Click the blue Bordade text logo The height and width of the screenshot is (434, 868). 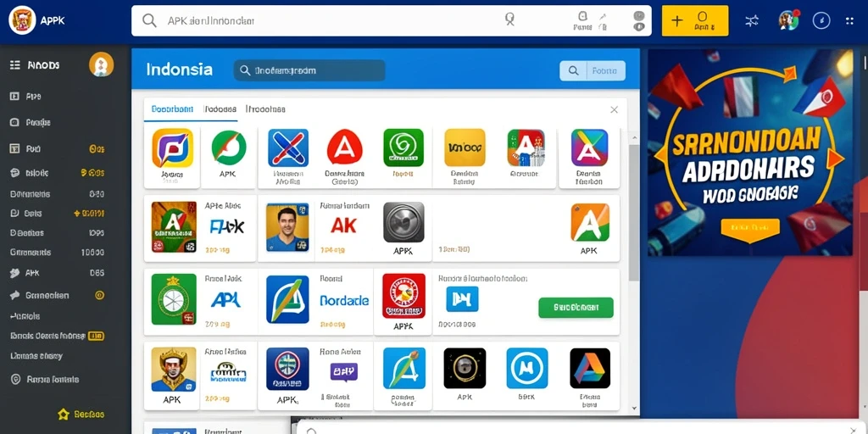coord(344,301)
